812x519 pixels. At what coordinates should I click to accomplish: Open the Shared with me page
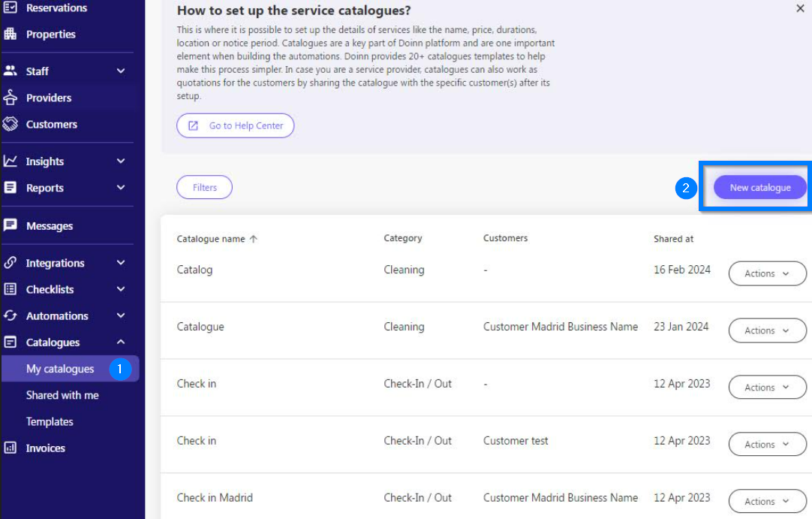[x=62, y=395]
